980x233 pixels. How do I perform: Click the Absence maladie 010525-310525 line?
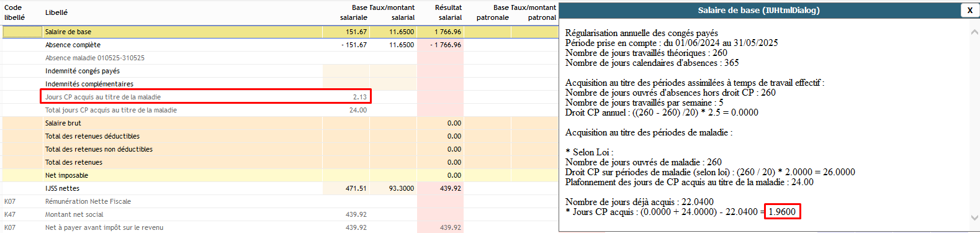tap(95, 58)
